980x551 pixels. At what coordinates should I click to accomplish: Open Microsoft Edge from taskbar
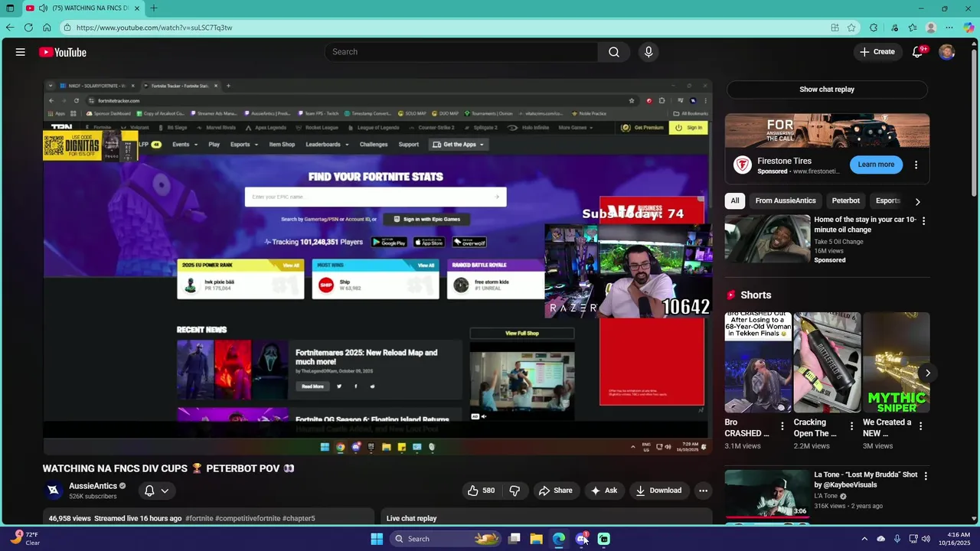tap(559, 539)
